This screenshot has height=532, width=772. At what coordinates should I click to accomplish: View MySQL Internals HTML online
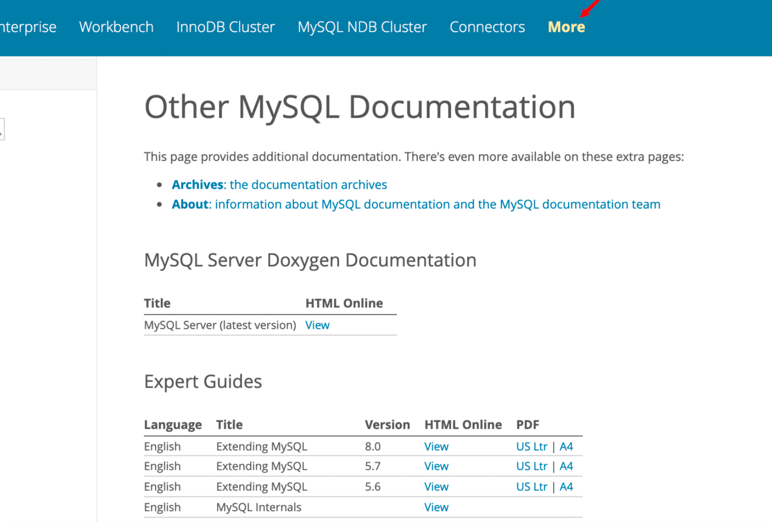pyautogui.click(x=436, y=507)
